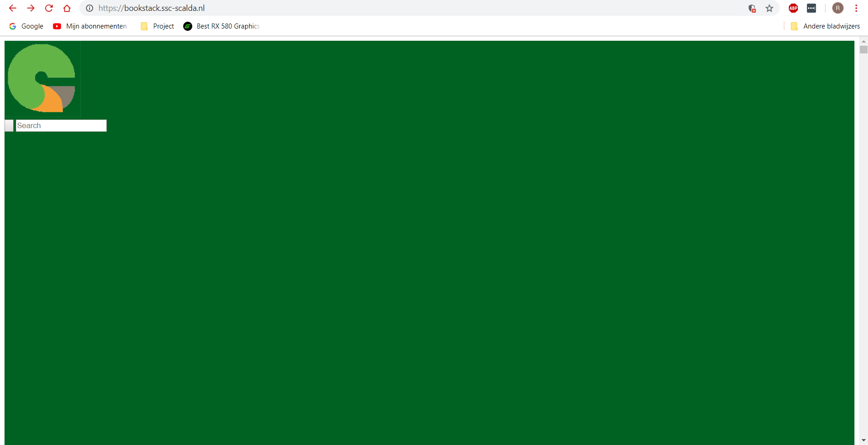Open the Google bookmark
This screenshot has height=445, width=868.
coord(26,26)
